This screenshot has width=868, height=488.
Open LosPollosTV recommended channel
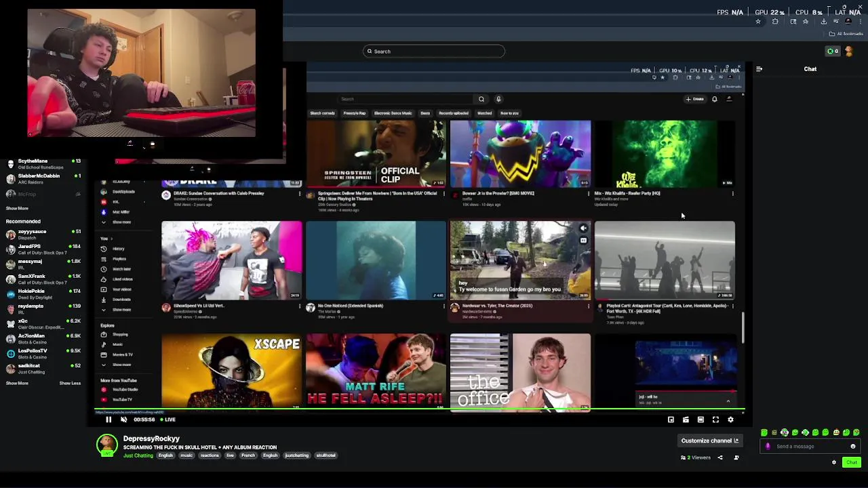[42, 354]
